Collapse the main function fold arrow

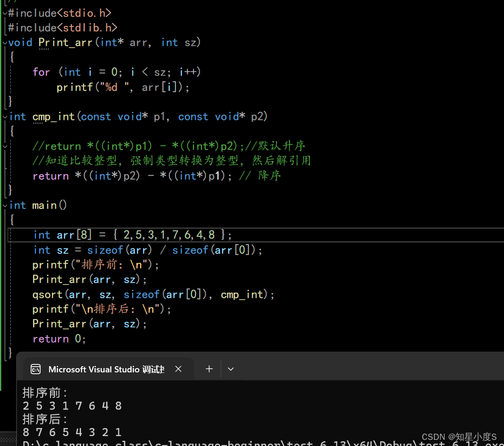(5, 206)
